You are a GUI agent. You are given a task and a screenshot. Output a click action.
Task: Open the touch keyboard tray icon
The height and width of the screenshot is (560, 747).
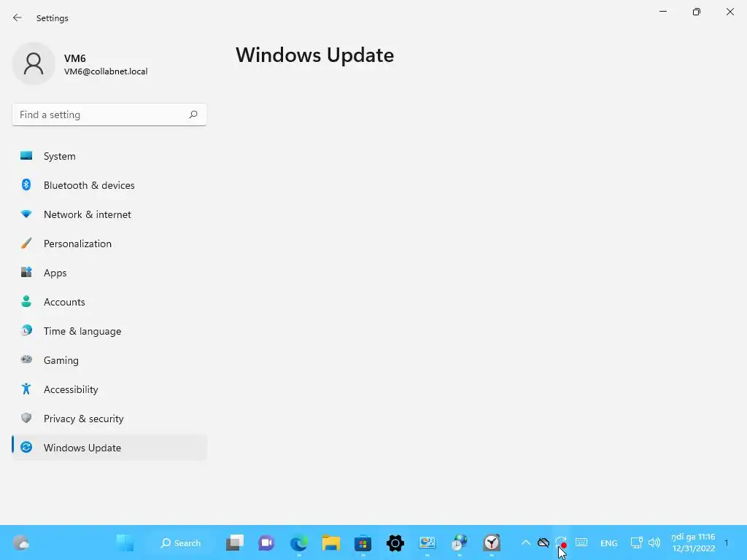coord(581,542)
